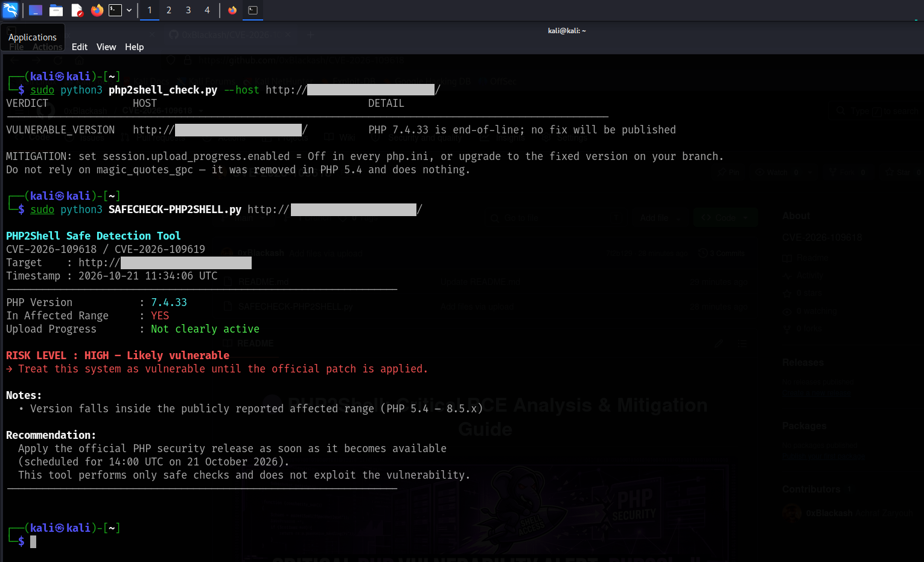This screenshot has height=562, width=924.
Task: Click '(scheduled for 14:00 UTC on 21 October 2026)' text
Action: click(x=154, y=462)
